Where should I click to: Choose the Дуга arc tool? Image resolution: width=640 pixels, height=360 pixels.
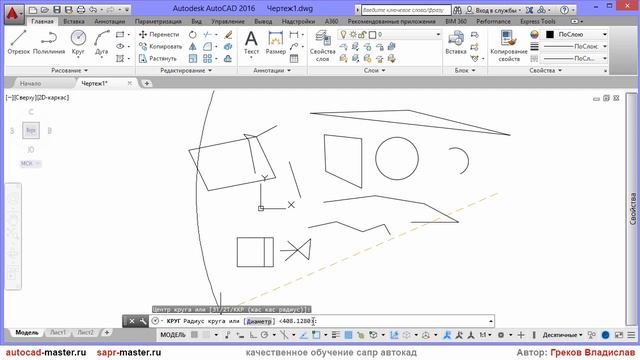click(x=102, y=42)
